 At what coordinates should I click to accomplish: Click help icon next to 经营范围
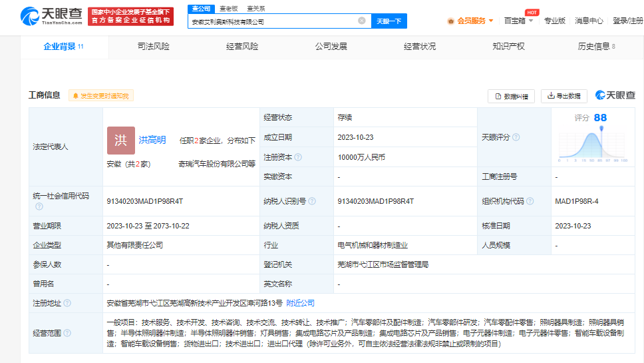(67, 333)
